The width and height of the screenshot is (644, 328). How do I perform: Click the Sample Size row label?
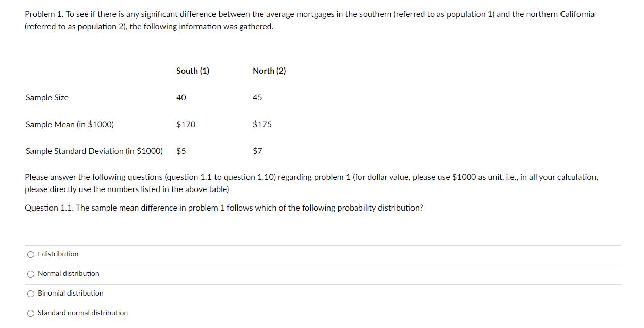(47, 97)
